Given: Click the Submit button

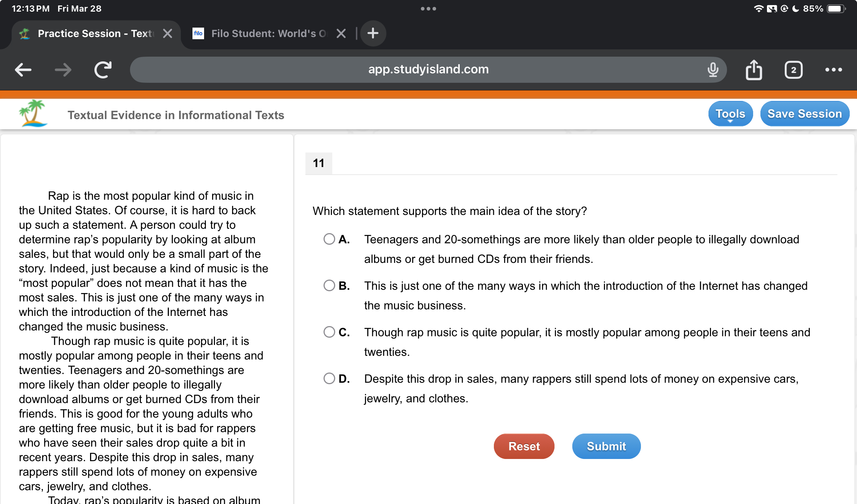Looking at the screenshot, I should click(x=606, y=446).
